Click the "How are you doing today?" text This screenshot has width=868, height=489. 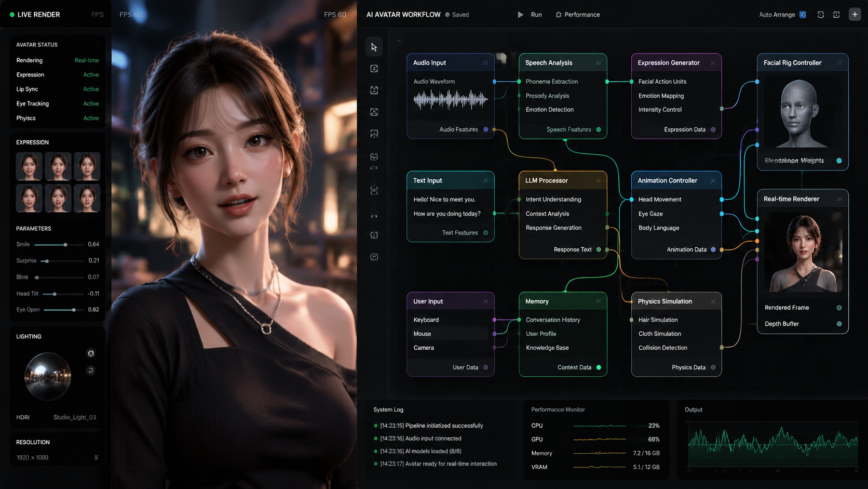tap(447, 214)
